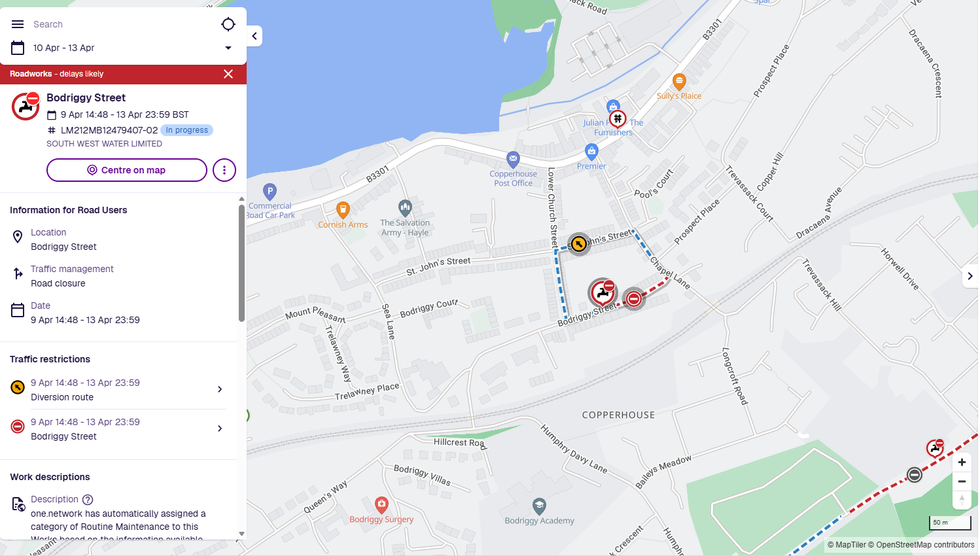Viewport: 980px width, 556px height.
Task: Open the calendar date picker icon
Action: point(18,48)
